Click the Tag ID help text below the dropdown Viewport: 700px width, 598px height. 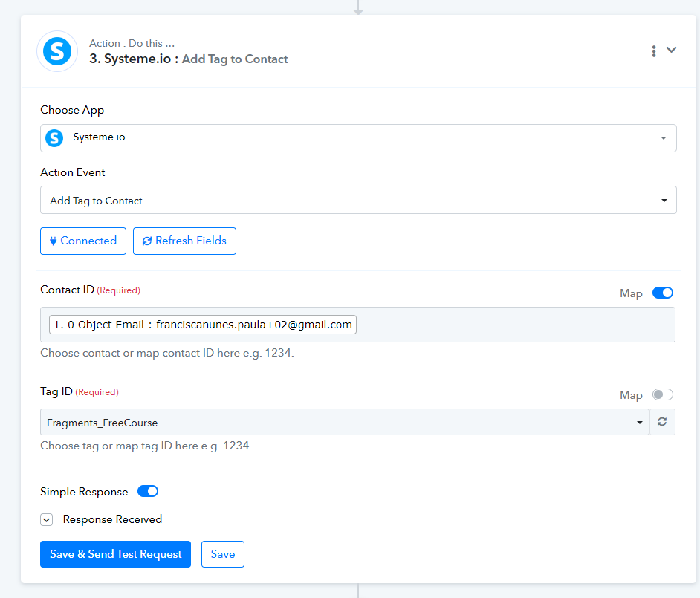pyautogui.click(x=146, y=446)
